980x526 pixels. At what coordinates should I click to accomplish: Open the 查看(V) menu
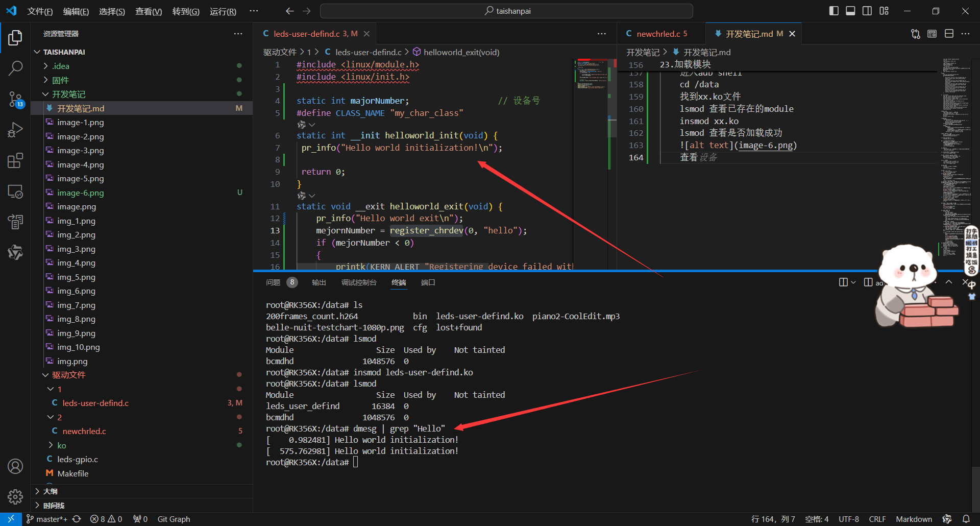pyautogui.click(x=148, y=11)
